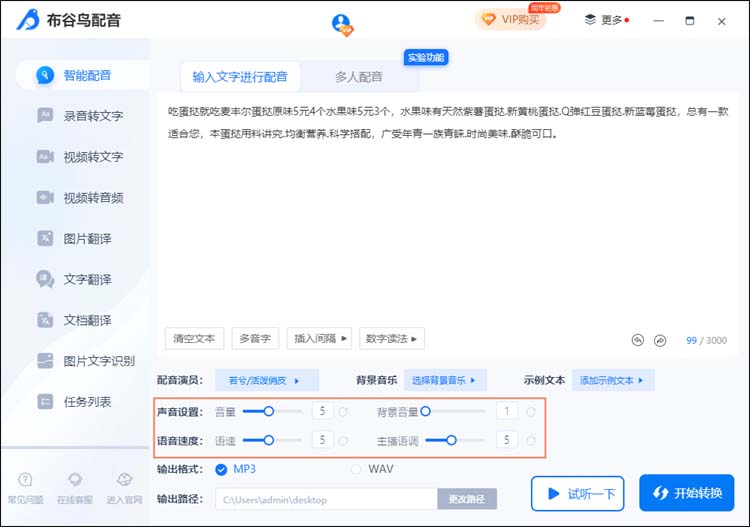Click the 主播语调 value box
Image resolution: width=750 pixels, height=527 pixels.
[507, 439]
